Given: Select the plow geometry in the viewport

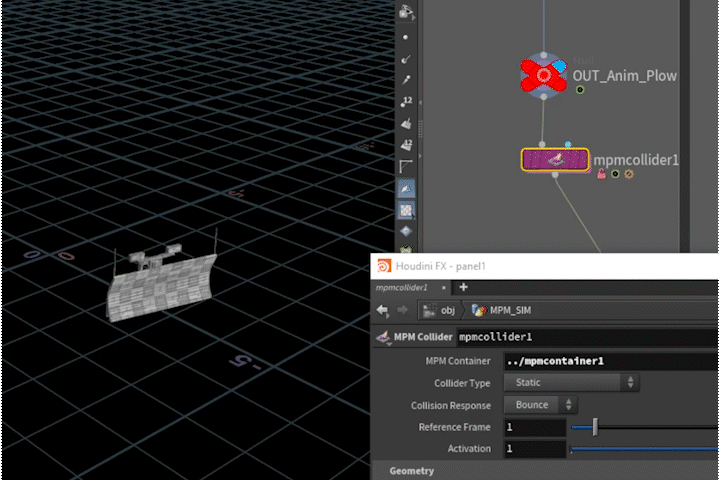Looking at the screenshot, I should coord(161,285).
